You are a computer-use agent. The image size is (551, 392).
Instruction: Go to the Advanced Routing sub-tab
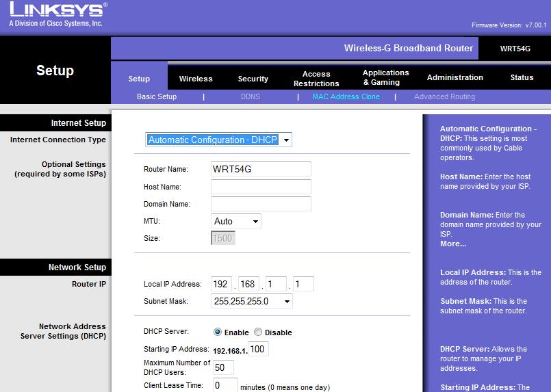pyautogui.click(x=444, y=96)
